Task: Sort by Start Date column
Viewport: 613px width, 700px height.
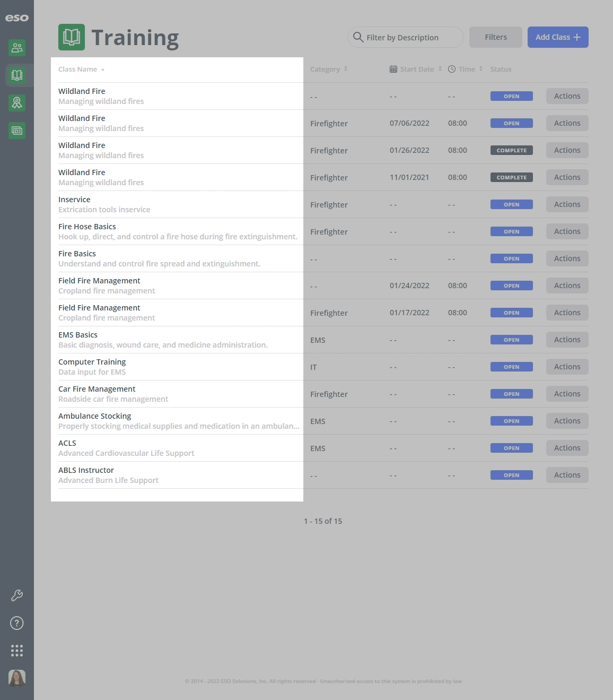Action: [x=416, y=70]
